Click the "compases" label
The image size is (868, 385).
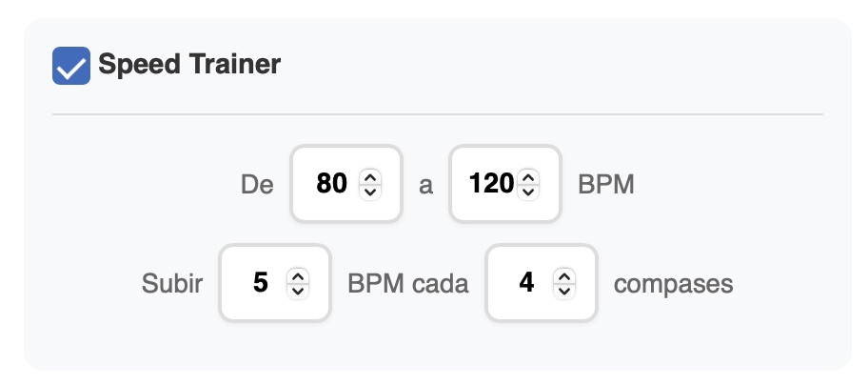click(674, 284)
